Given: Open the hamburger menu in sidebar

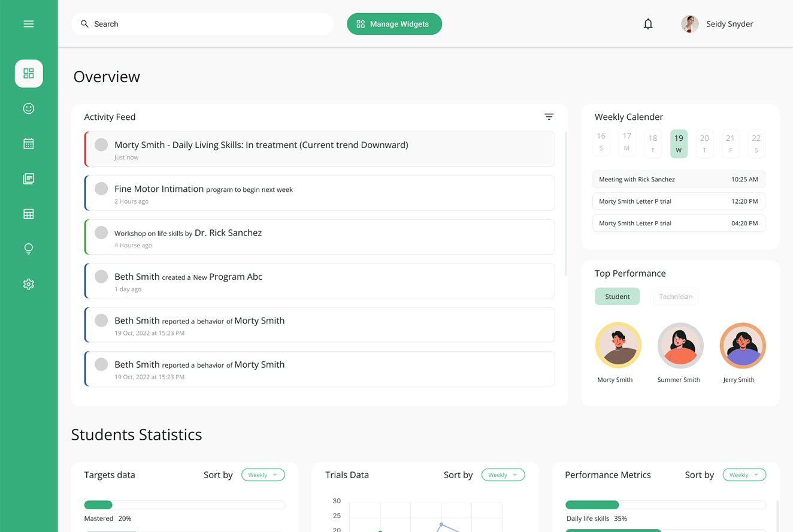Looking at the screenshot, I should (28, 24).
